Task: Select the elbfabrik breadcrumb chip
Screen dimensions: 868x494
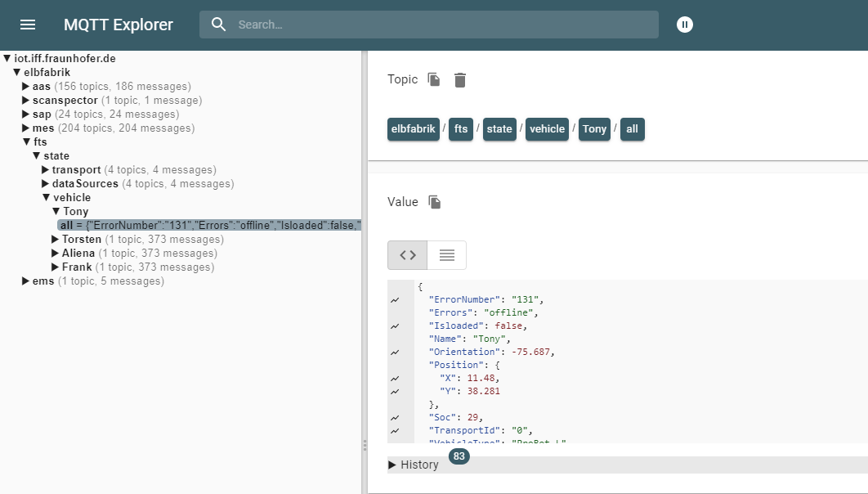Action: tap(413, 129)
